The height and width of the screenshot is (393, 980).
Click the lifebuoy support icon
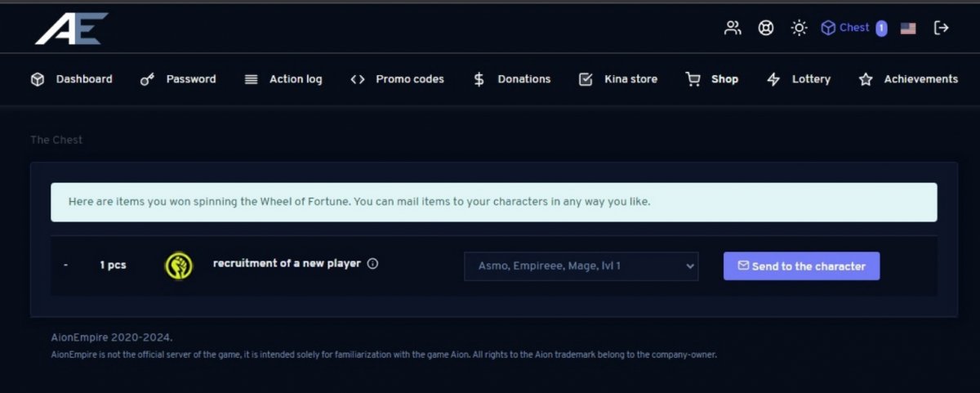click(766, 28)
